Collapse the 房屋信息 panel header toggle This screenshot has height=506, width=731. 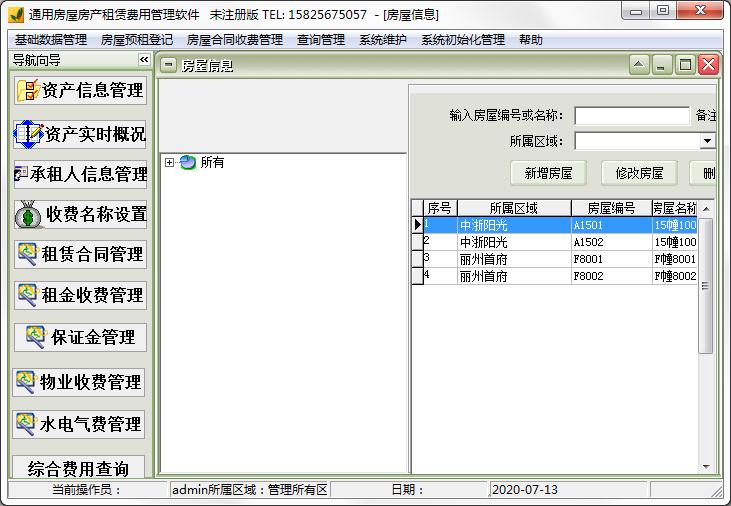tap(168, 65)
